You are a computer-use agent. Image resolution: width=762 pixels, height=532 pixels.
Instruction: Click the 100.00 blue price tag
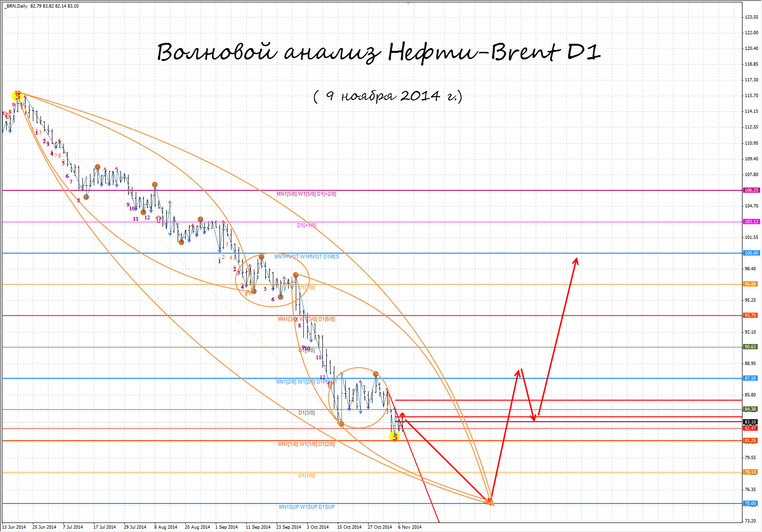point(751,253)
